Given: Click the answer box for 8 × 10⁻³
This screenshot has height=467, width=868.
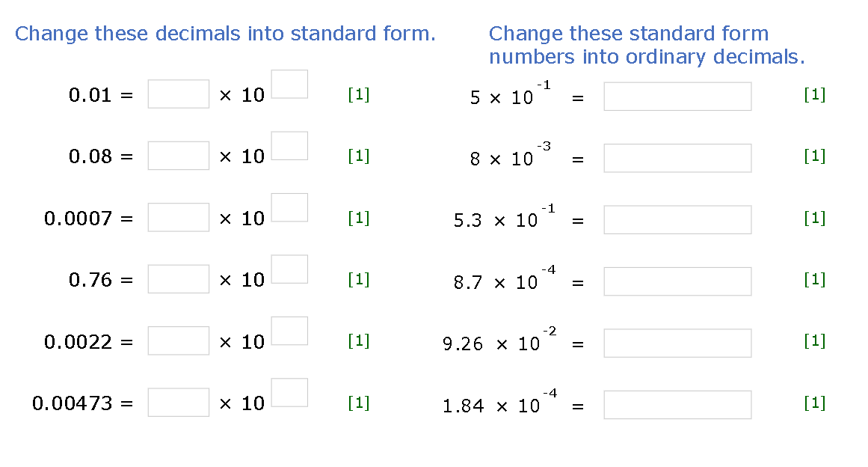Looking at the screenshot, I should pyautogui.click(x=677, y=158).
